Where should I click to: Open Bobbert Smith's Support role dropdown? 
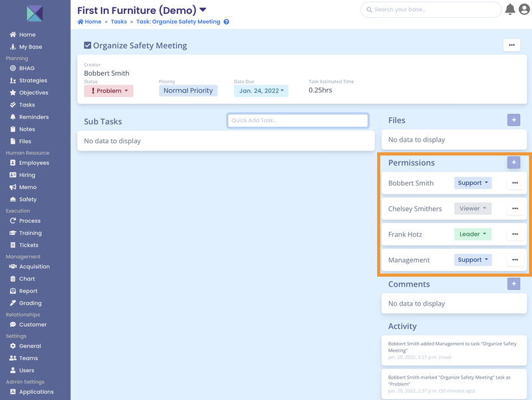473,183
